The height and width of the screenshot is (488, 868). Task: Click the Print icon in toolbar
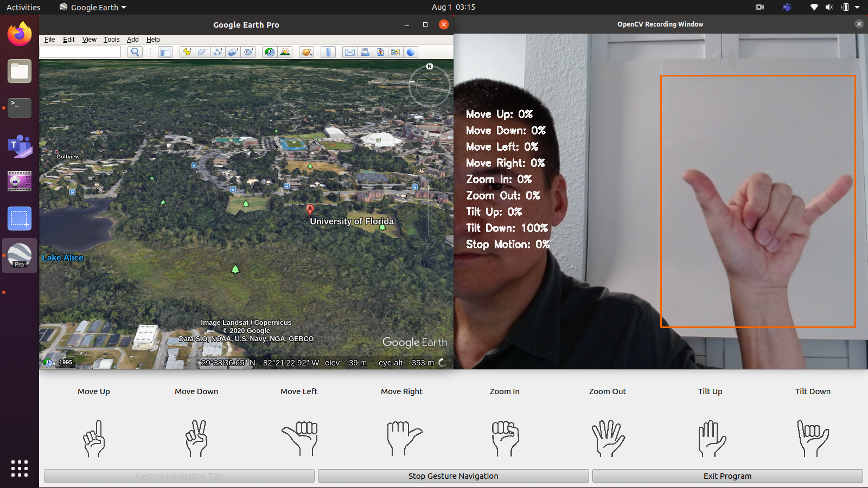[x=365, y=52]
